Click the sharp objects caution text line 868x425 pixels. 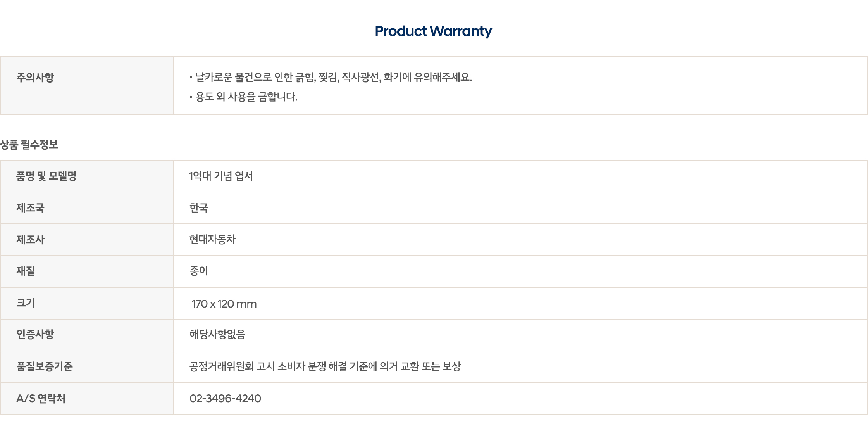pyautogui.click(x=331, y=77)
